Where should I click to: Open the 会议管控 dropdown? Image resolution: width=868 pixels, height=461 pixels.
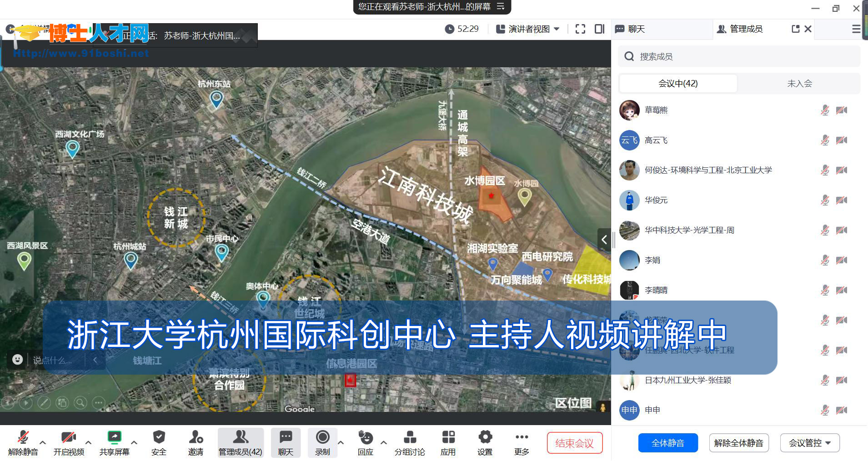[810, 443]
